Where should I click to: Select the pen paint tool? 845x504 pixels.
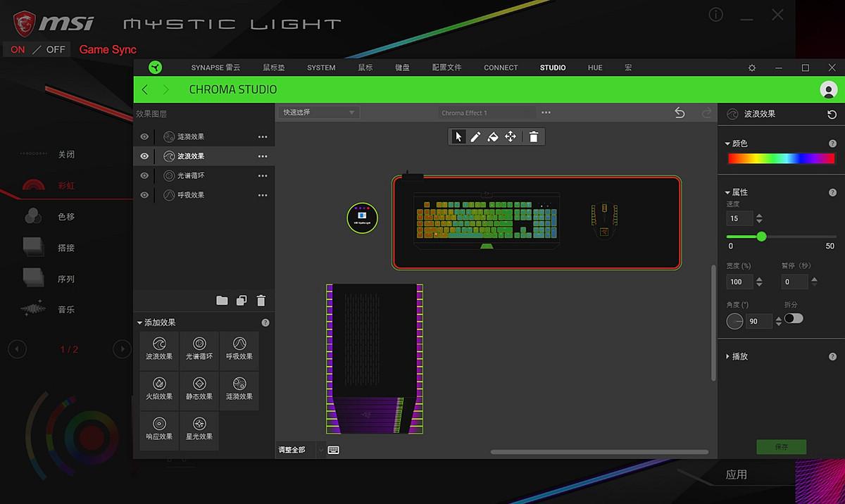(475, 137)
